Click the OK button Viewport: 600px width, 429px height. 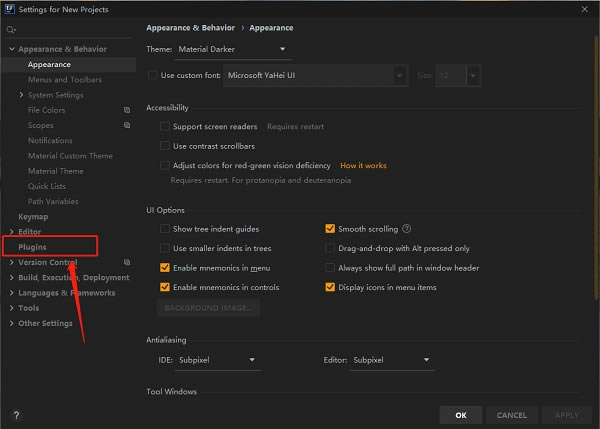coord(461,415)
